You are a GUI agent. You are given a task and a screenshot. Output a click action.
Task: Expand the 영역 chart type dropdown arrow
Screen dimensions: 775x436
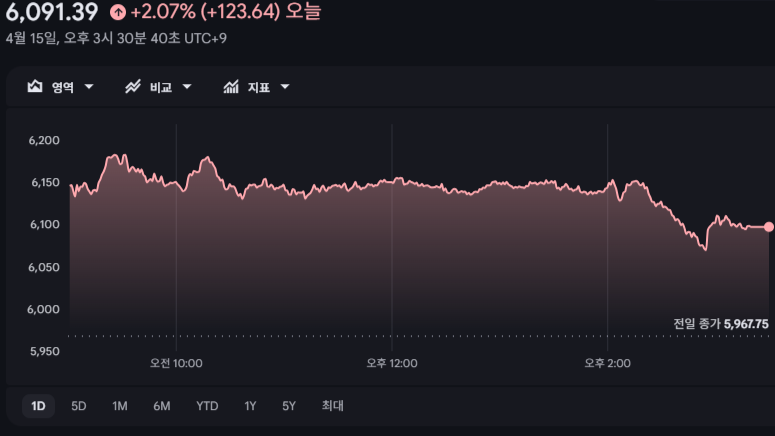click(89, 87)
